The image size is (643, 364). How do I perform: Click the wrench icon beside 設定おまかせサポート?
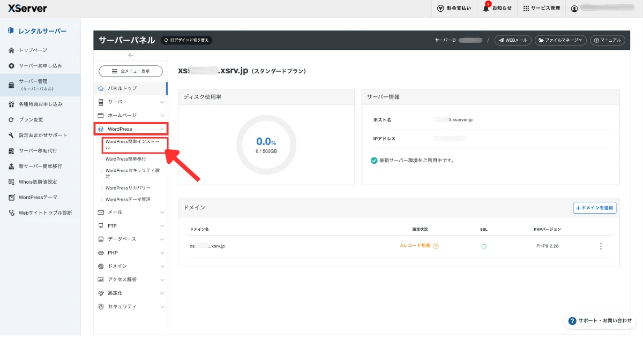tap(11, 135)
